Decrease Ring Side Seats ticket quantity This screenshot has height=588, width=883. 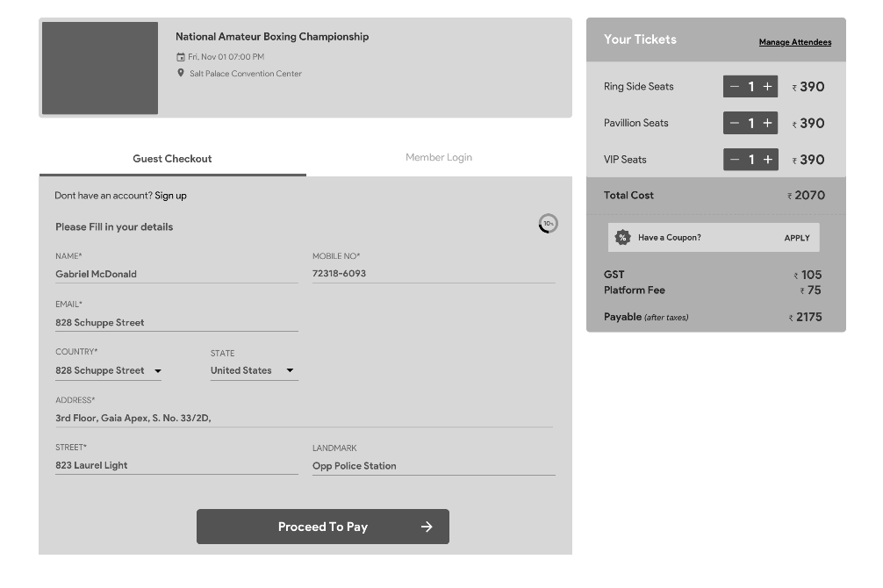[x=735, y=87]
